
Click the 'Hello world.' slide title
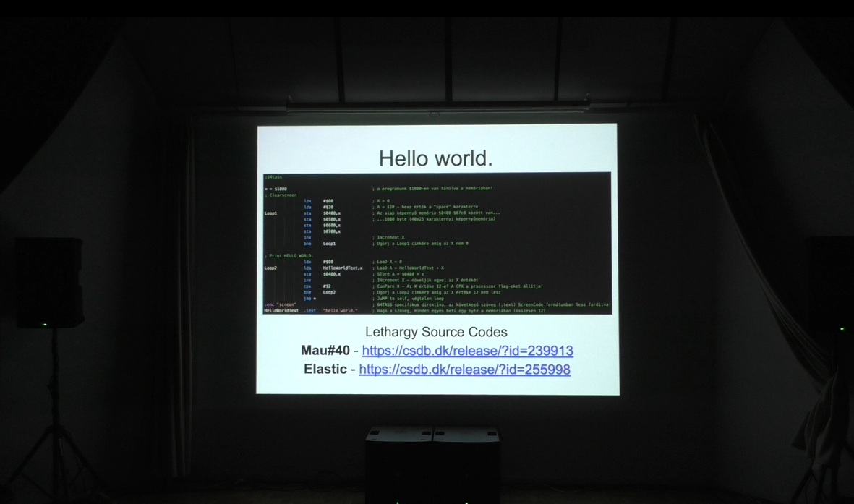(435, 158)
